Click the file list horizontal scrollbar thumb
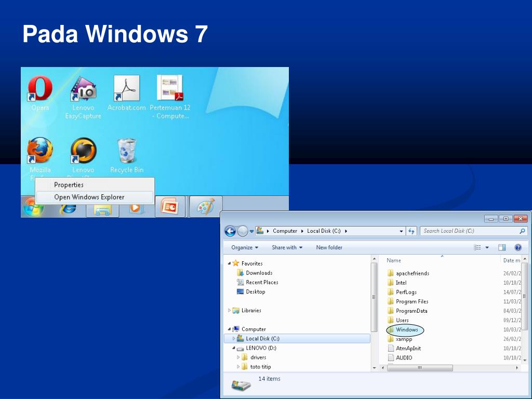The height and width of the screenshot is (399, 532). [x=420, y=368]
